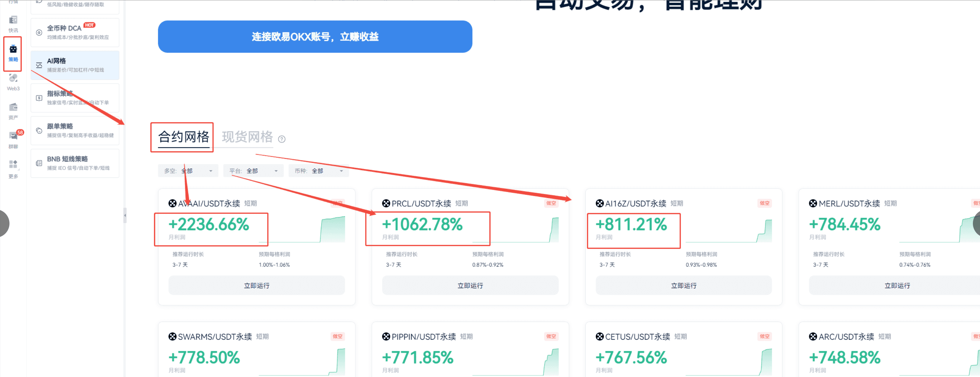This screenshot has height=377, width=980.
Task: Click the 跟单策略 copy-trade icon
Action: pyautogui.click(x=39, y=131)
